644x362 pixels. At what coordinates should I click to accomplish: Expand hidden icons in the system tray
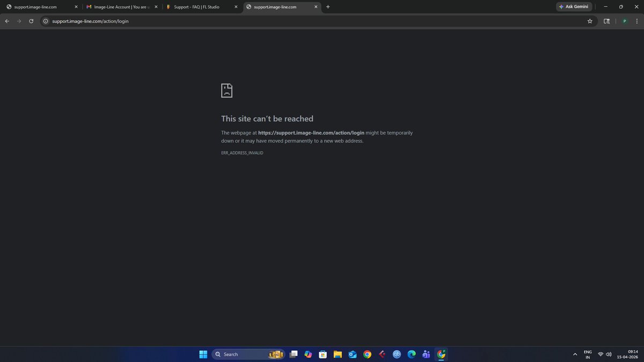click(x=574, y=354)
